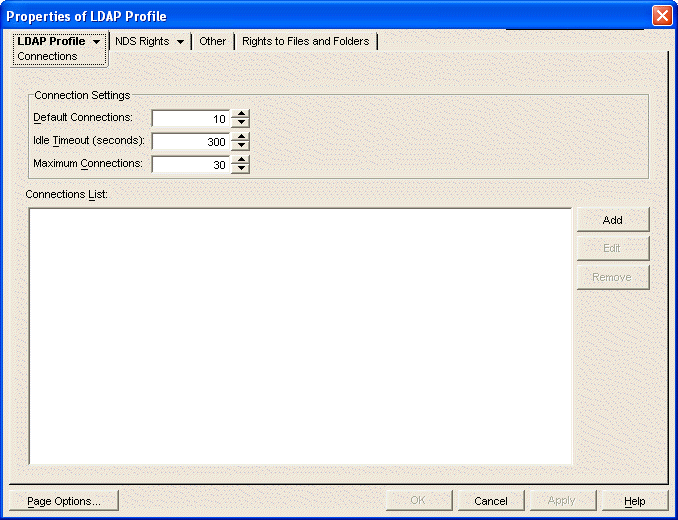678x520 pixels.
Task: Decrease Default Connections with down arrow
Action: (240, 122)
